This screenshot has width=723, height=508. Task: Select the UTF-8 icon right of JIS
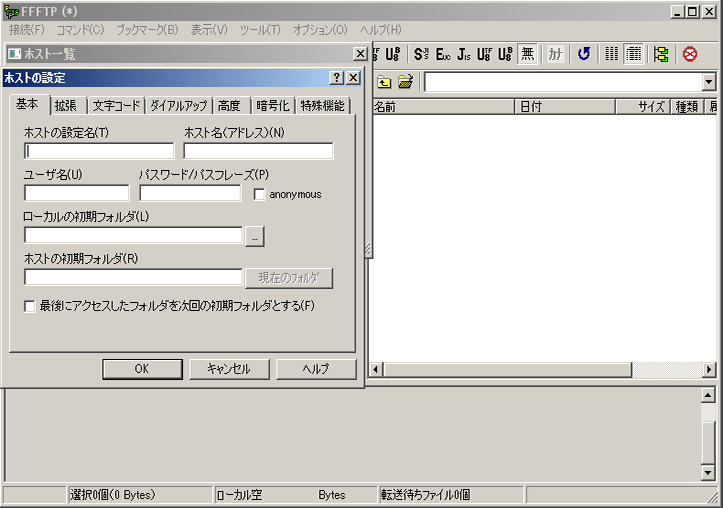click(484, 54)
